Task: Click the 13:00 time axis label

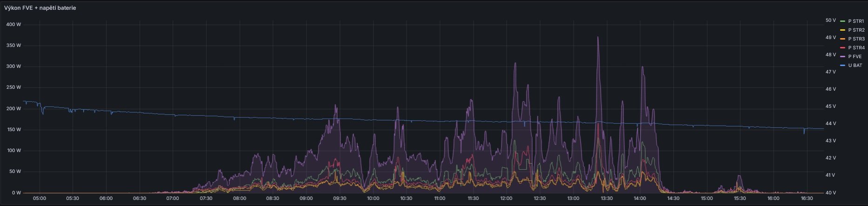Action: coord(573,199)
